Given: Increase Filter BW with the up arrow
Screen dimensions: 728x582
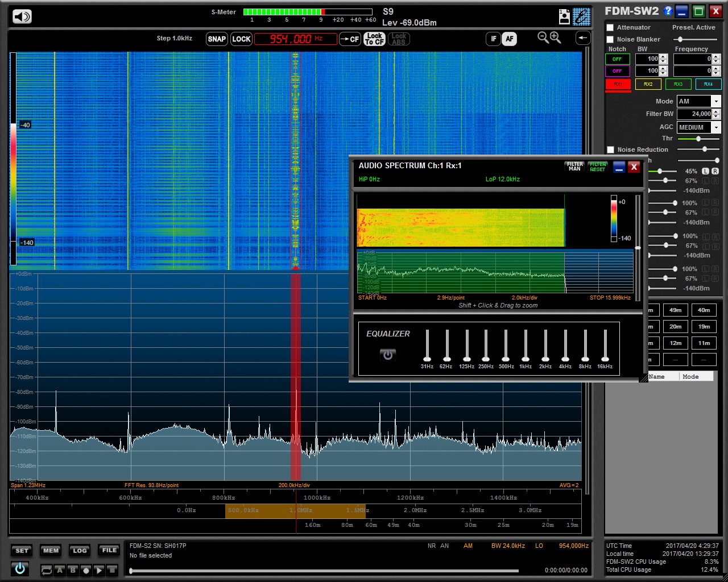Looking at the screenshot, I should pos(716,111).
